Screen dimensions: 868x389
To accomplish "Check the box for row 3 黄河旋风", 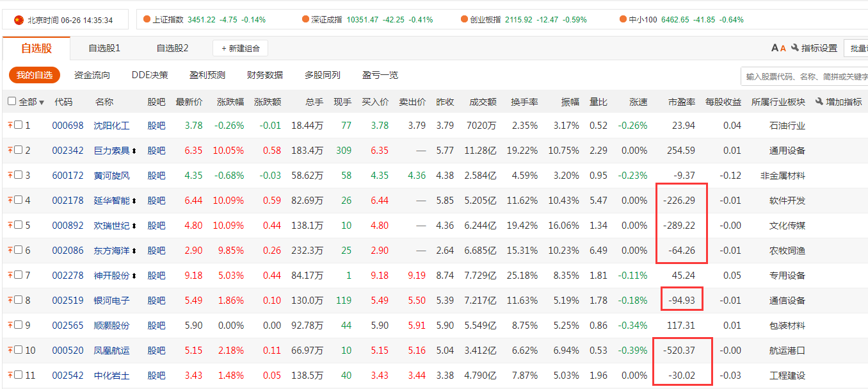I will click(x=19, y=175).
